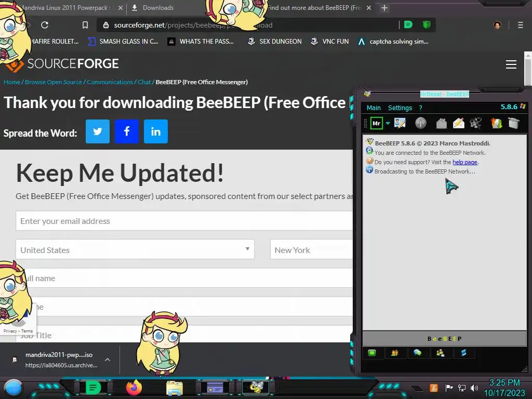Select the orange users tab at BeeBEEP bottom
Image resolution: width=532 pixels, height=399 pixels.
tap(395, 353)
